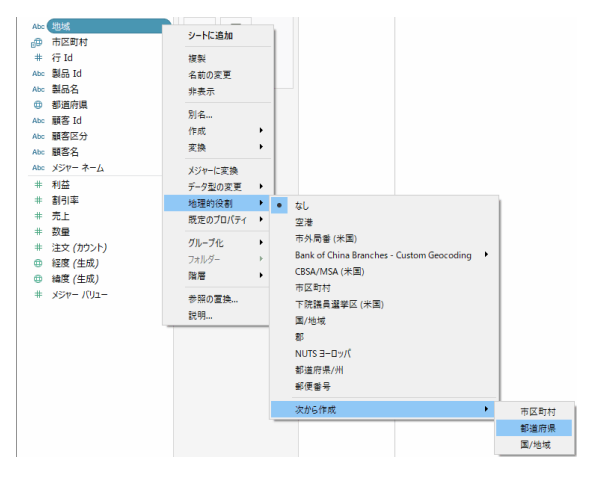Image resolution: width=602 pixels, height=478 pixels.
Task: Select the 注文 (カウント) measure field
Action: coord(79,248)
